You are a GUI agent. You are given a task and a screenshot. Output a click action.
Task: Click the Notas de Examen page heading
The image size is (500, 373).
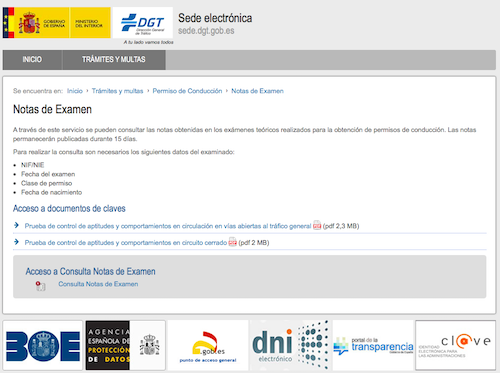pos(52,109)
